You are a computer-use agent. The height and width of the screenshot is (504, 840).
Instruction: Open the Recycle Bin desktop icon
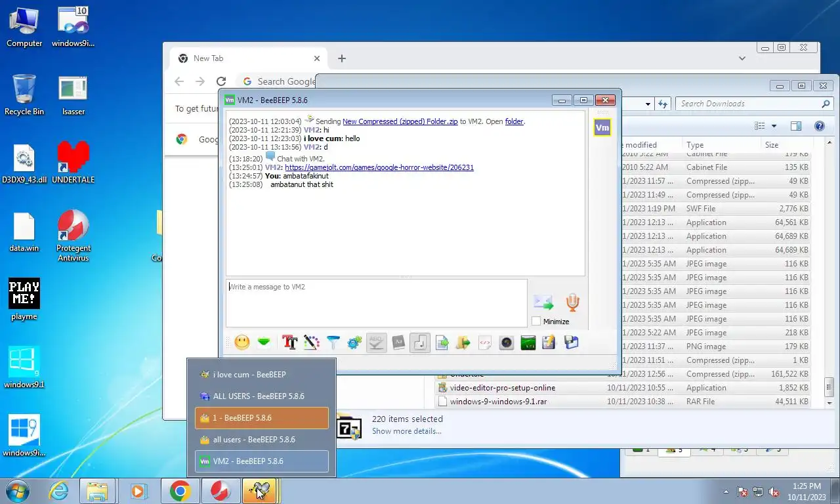pyautogui.click(x=24, y=94)
